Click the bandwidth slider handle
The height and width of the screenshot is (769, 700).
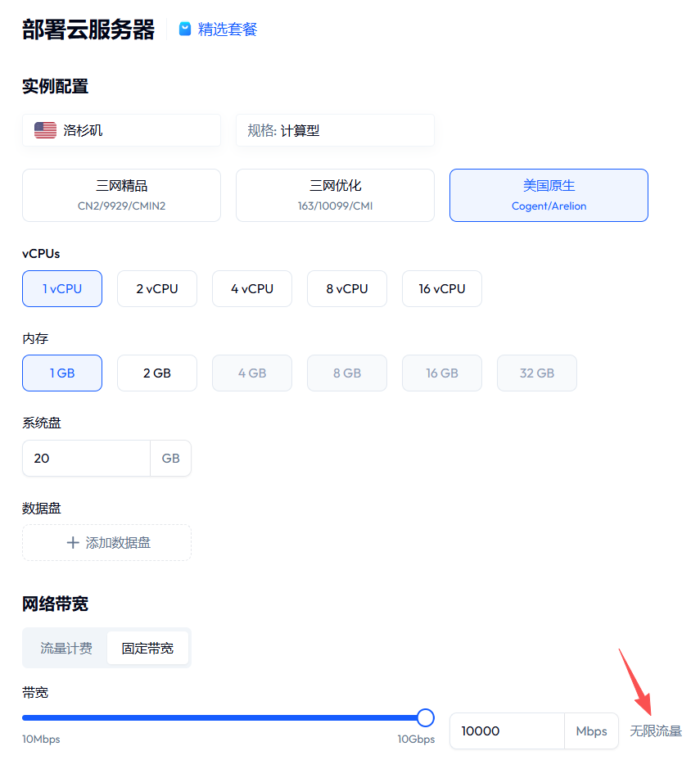tap(426, 717)
